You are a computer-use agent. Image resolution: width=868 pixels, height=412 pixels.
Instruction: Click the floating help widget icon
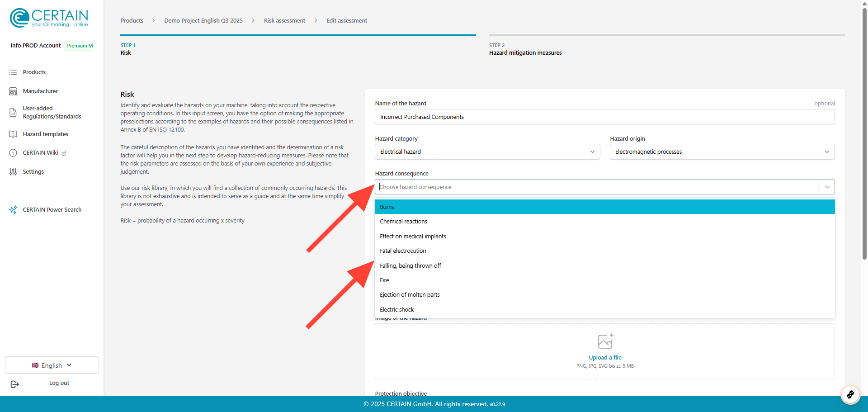pyautogui.click(x=850, y=394)
